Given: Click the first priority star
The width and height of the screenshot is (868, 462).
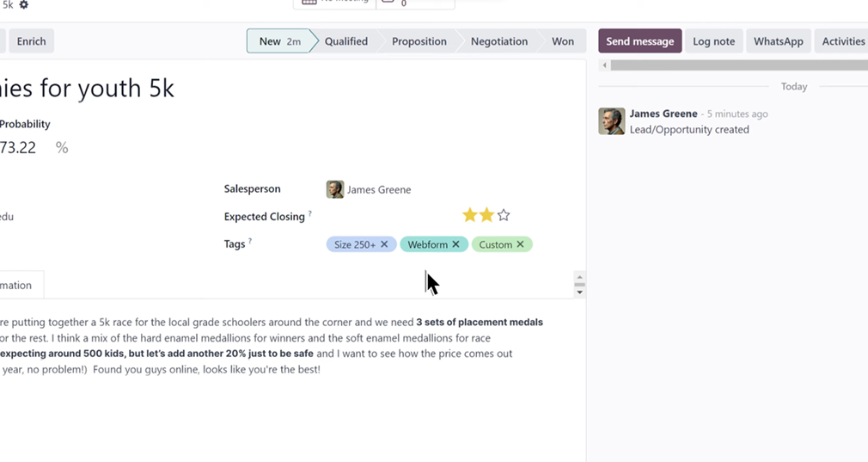Looking at the screenshot, I should (x=469, y=215).
